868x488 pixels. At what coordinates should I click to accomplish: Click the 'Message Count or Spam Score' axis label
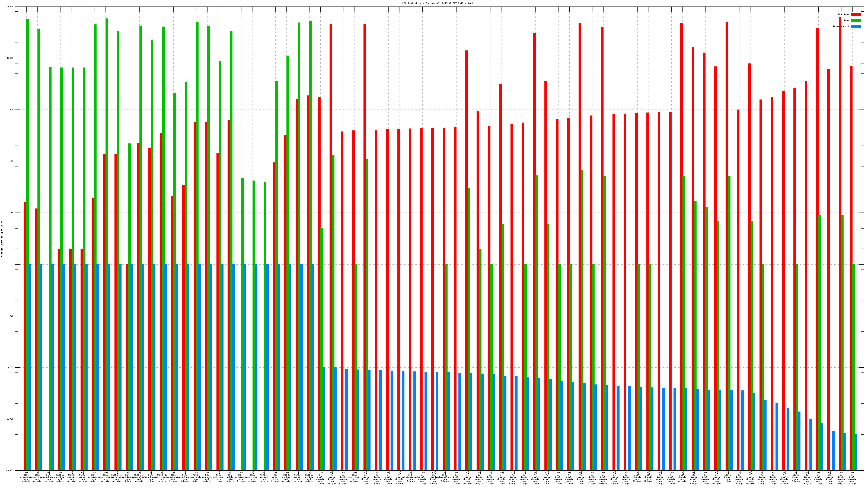pyautogui.click(x=2, y=239)
